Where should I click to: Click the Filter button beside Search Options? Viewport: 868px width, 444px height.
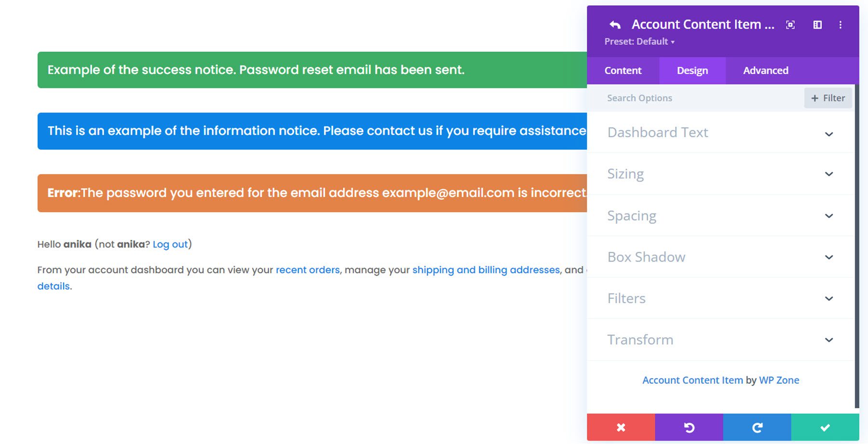(827, 97)
